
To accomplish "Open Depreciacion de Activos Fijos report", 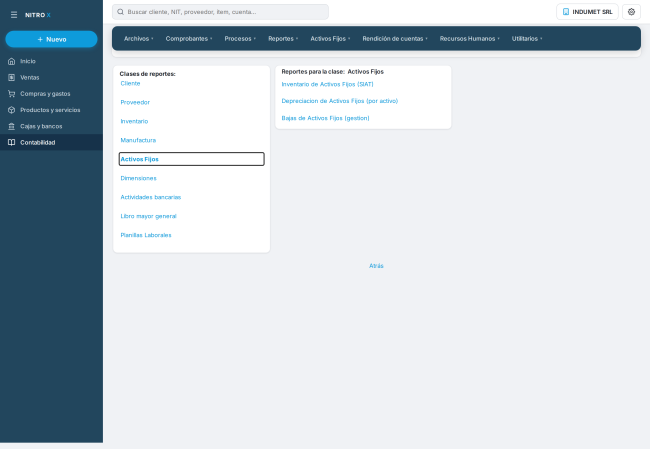I will (x=340, y=101).
